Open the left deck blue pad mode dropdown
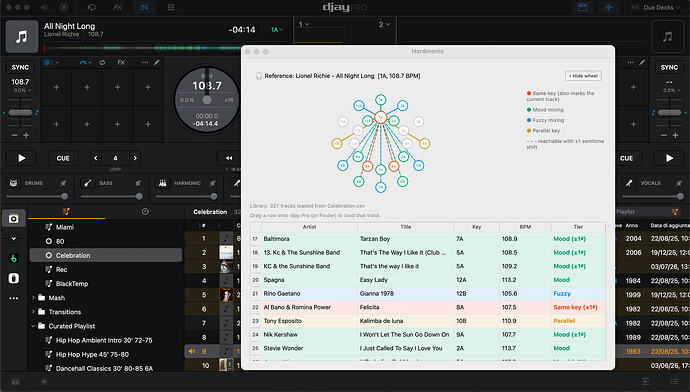The image size is (690, 392). point(51,62)
